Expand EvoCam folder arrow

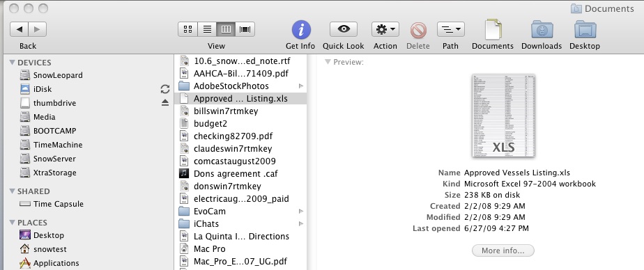[301, 212]
